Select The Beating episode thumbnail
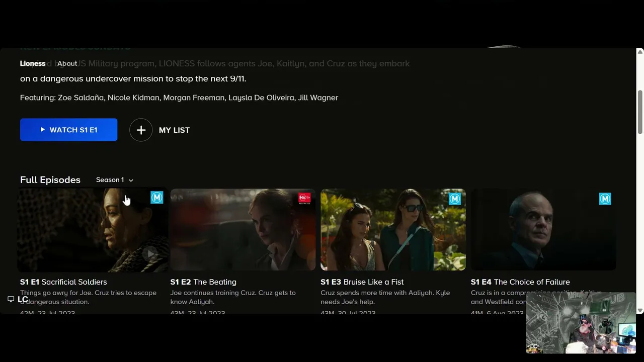644x362 pixels. [243, 230]
